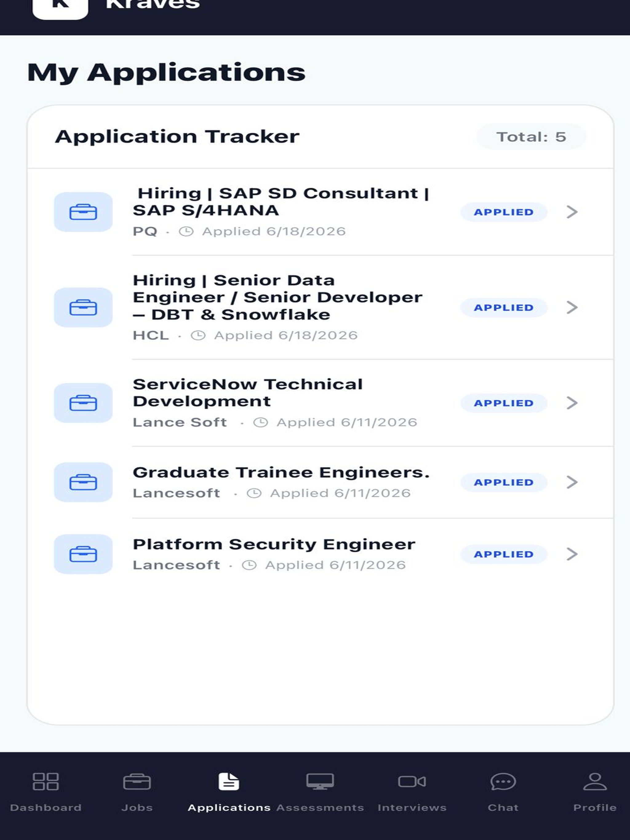Tap the briefcase icon for Platform Security Engineer
The width and height of the screenshot is (630, 840).
point(83,554)
